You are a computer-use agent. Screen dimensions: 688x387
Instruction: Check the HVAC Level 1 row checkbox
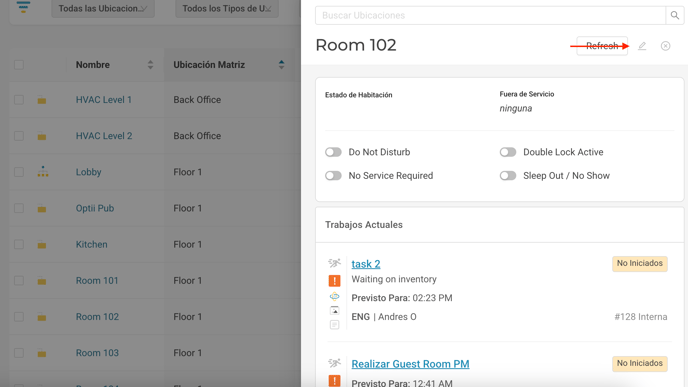coord(19,100)
